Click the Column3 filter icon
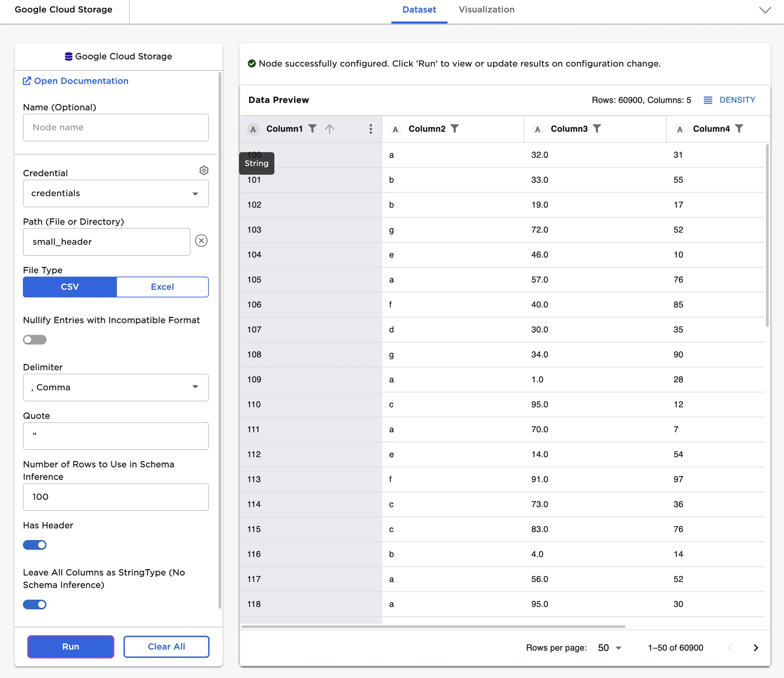Image resolution: width=784 pixels, height=678 pixels. point(597,129)
